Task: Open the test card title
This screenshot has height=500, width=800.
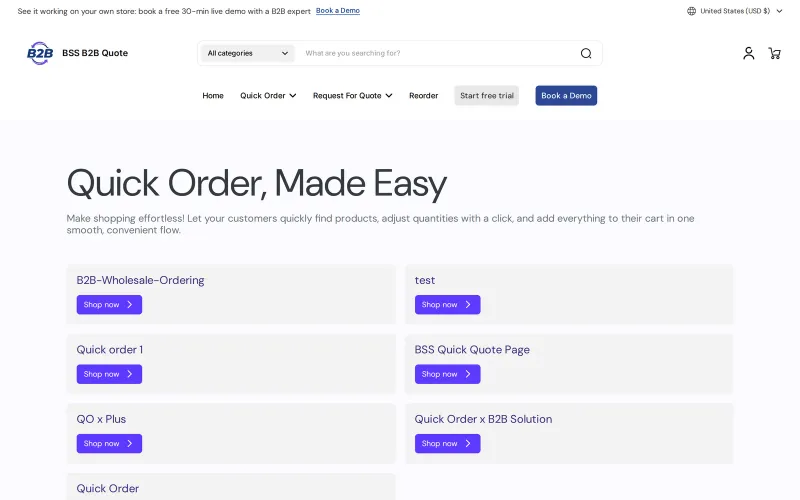Action: point(424,280)
